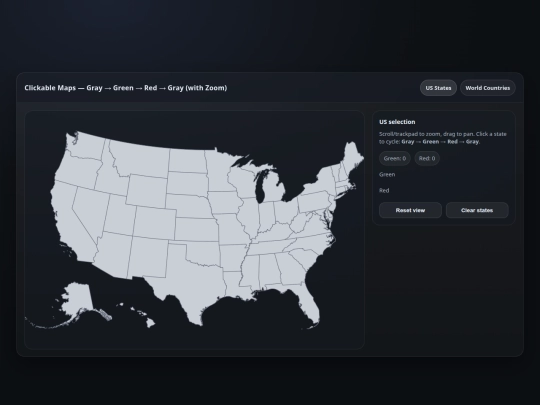Click Alaska on the map

point(77,298)
